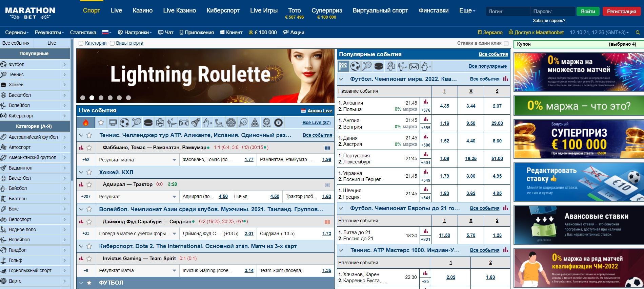The width and height of the screenshot is (644, 289).
Task: Click the red Регистрация button
Action: [x=621, y=11]
